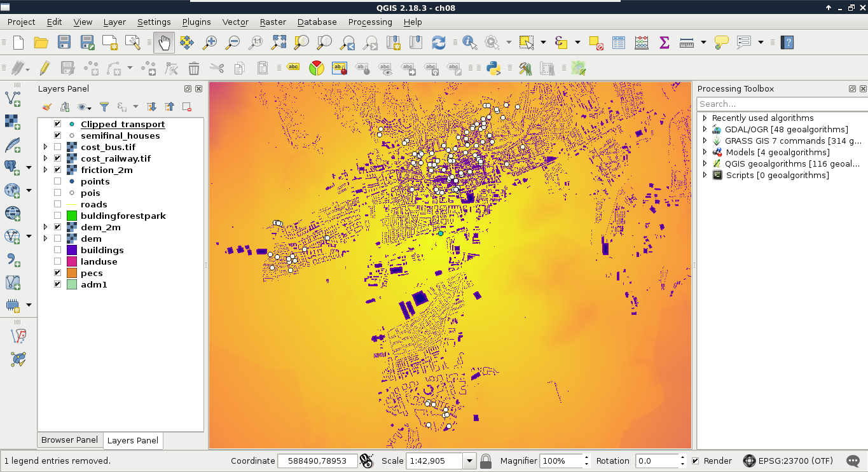Click the Zoom Full extent icon

[279, 43]
